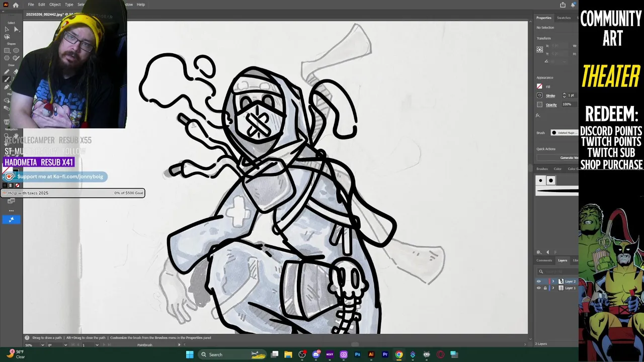Select the Selection tool arrow
Image resolution: width=644 pixels, height=362 pixels.
click(x=7, y=29)
